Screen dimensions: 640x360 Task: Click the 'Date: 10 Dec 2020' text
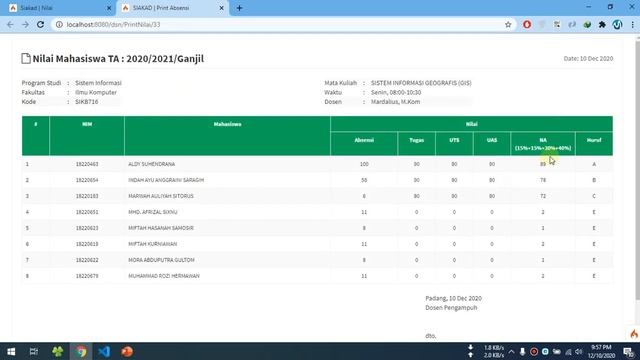pyautogui.click(x=588, y=58)
